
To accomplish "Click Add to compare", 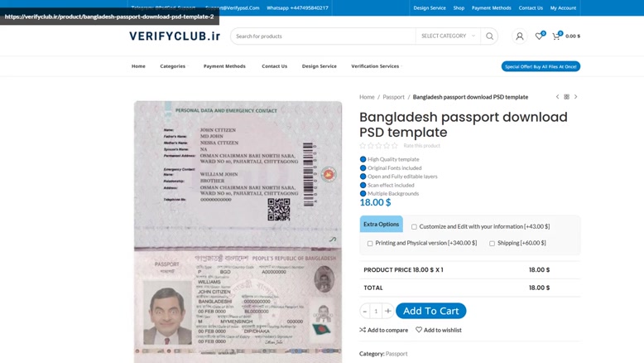I will pyautogui.click(x=383, y=330).
